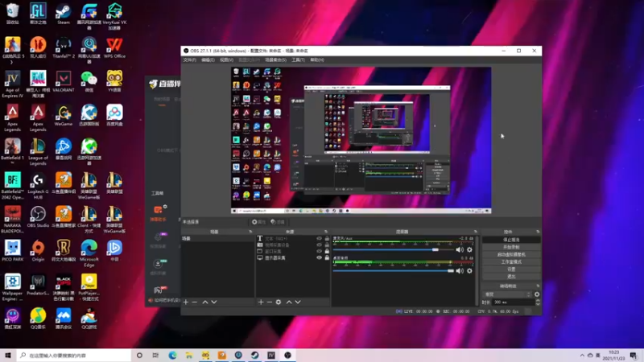This screenshot has height=362, width=644.
Task: Pop out the Scenes dock panel
Action: [x=250, y=232]
